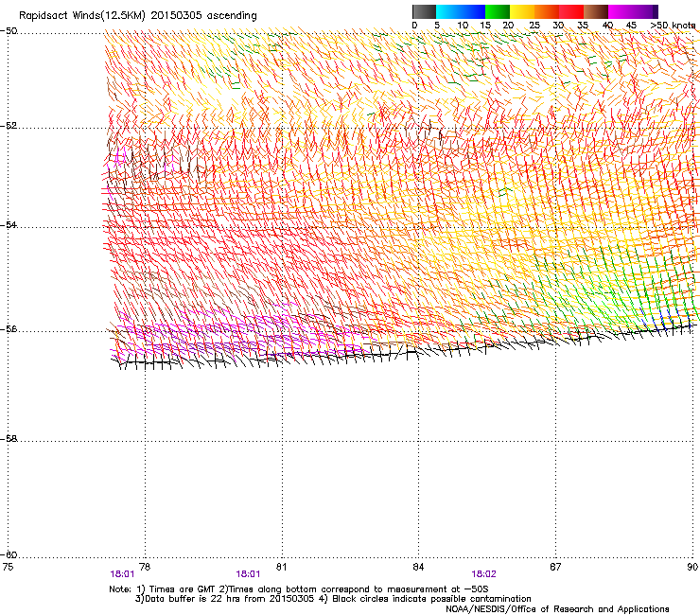This screenshot has height=615, width=700.
Task: Click the dark purple above-45 knots legend segment
Action: coord(645,11)
